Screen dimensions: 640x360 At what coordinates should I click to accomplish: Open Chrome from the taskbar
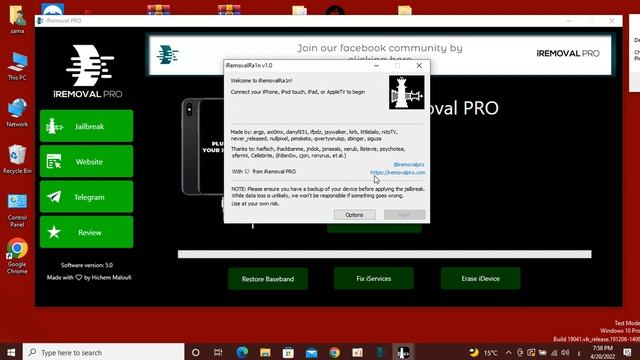click(x=334, y=352)
